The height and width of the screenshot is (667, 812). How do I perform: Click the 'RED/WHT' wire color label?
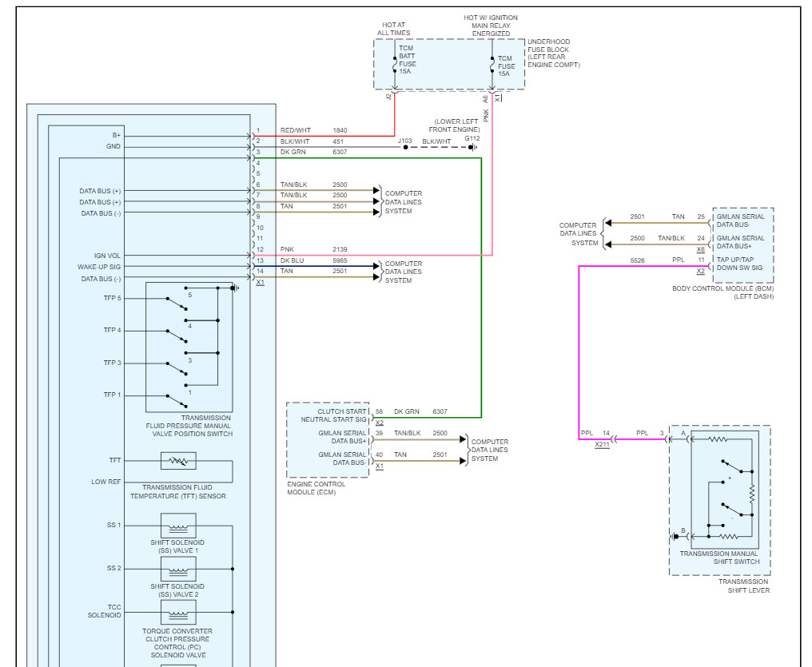click(x=295, y=130)
